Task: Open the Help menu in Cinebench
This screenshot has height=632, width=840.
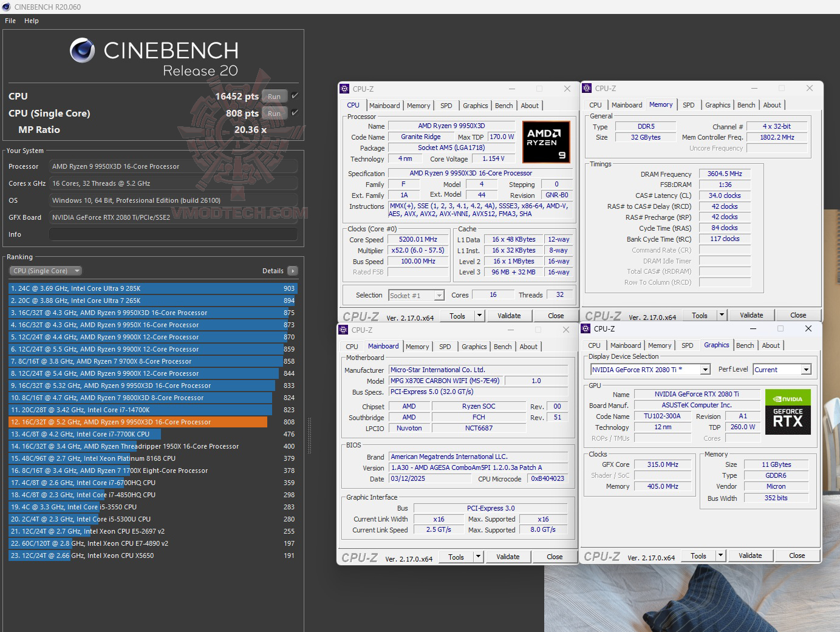Action: pos(32,21)
